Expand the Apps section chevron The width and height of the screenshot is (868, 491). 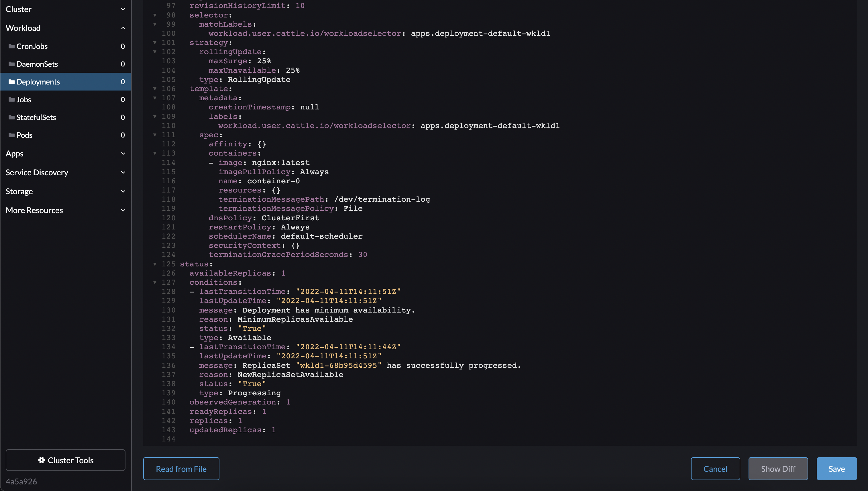pos(123,154)
